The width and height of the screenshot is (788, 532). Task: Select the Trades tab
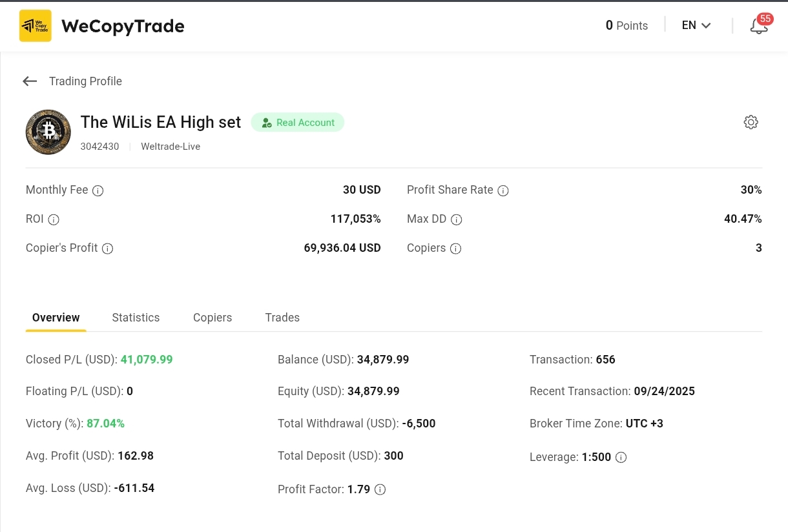[x=282, y=318]
